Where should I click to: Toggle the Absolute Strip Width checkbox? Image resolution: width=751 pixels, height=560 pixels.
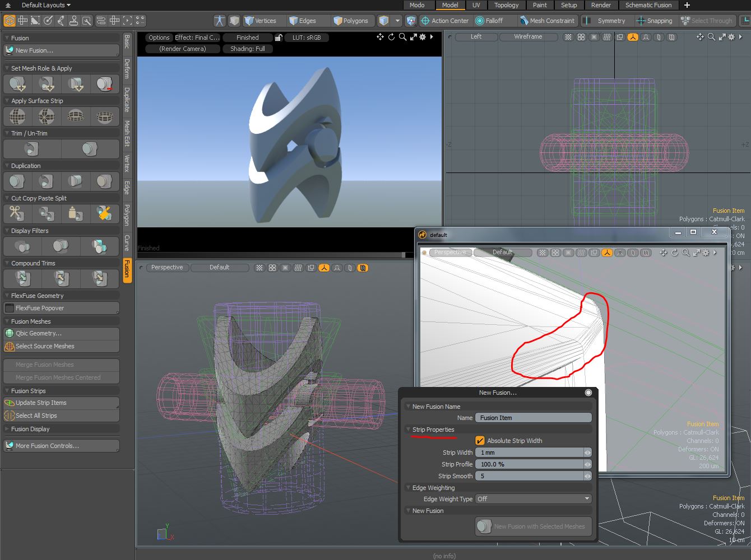(480, 441)
